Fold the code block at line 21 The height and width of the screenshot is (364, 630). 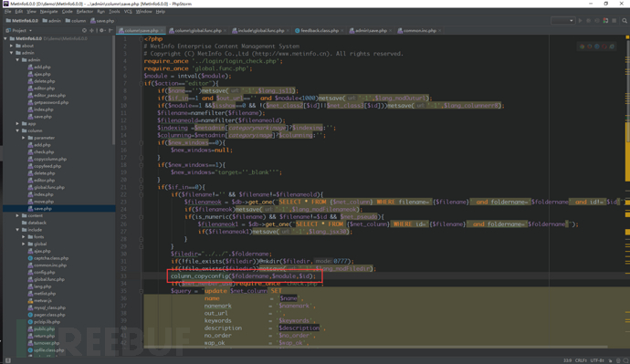pos(141,187)
